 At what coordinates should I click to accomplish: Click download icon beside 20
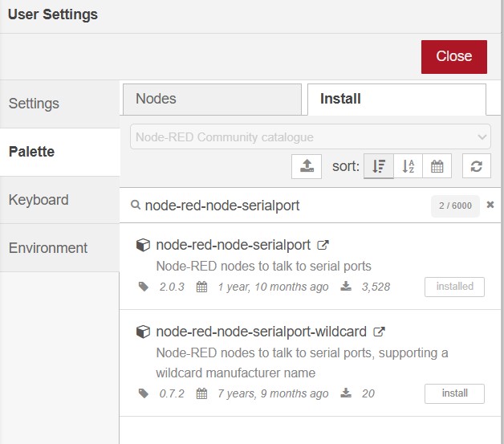pos(346,393)
